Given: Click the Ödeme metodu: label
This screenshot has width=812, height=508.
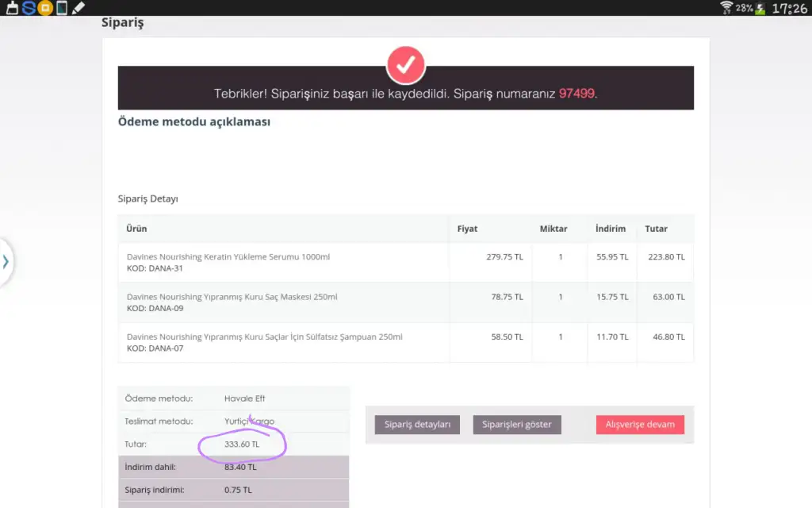Looking at the screenshot, I should tap(159, 398).
